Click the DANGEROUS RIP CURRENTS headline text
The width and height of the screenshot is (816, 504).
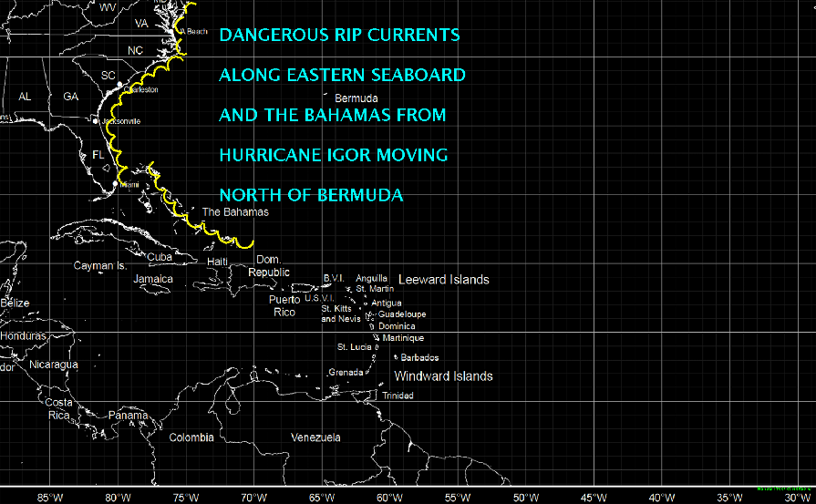(339, 35)
